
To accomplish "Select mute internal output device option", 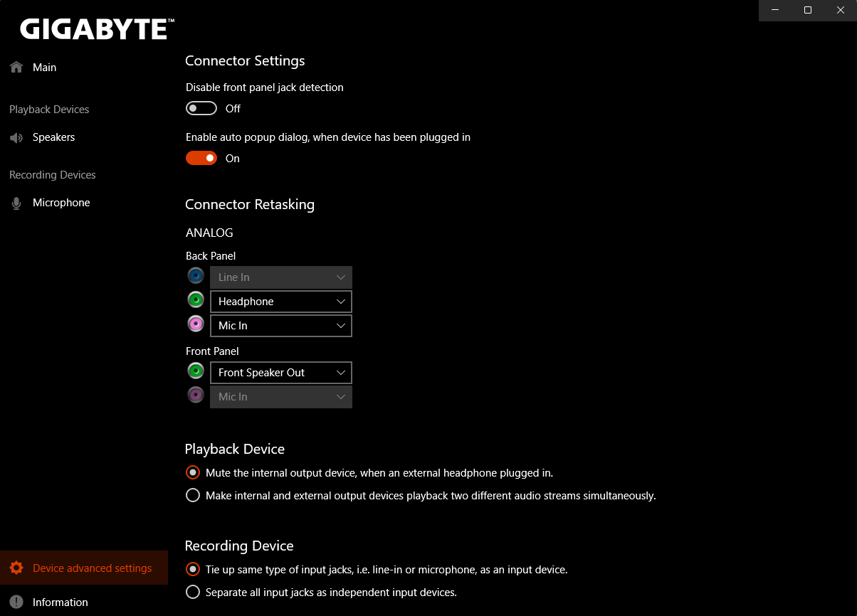I will tap(192, 472).
